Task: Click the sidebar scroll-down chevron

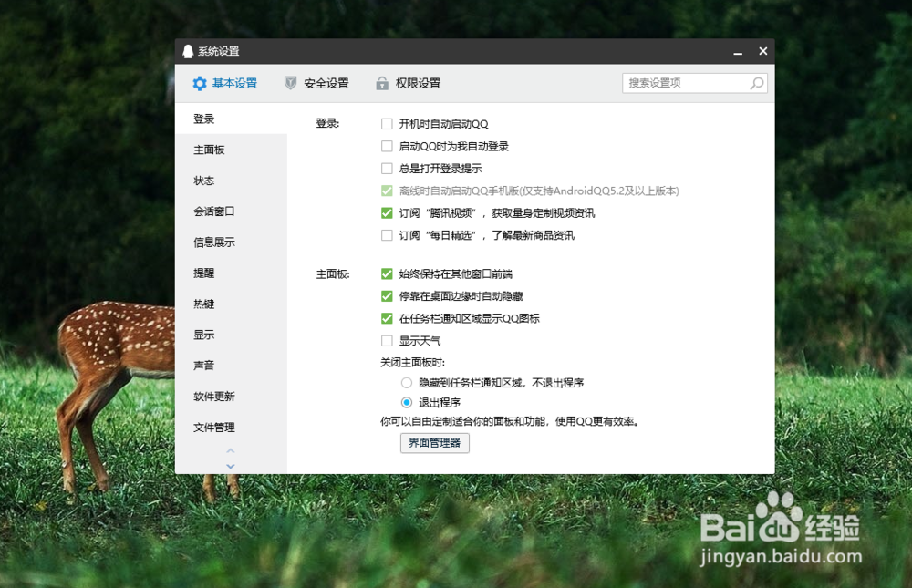Action: pyautogui.click(x=231, y=467)
